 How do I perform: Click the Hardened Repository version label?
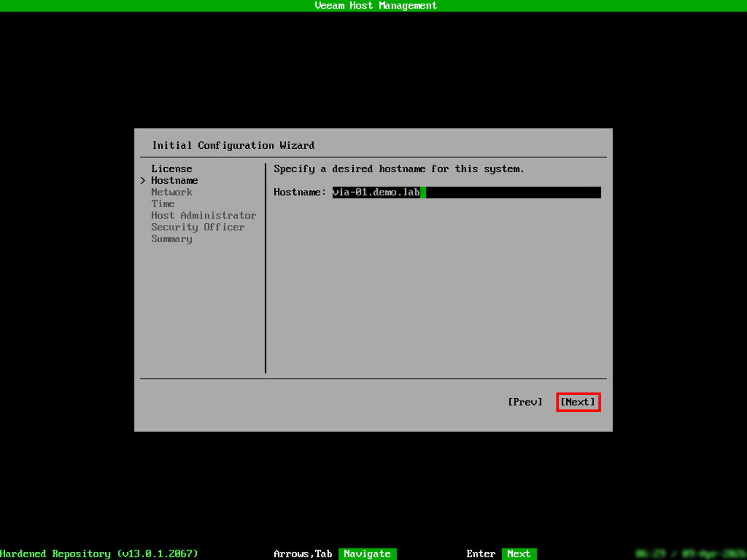click(x=99, y=554)
